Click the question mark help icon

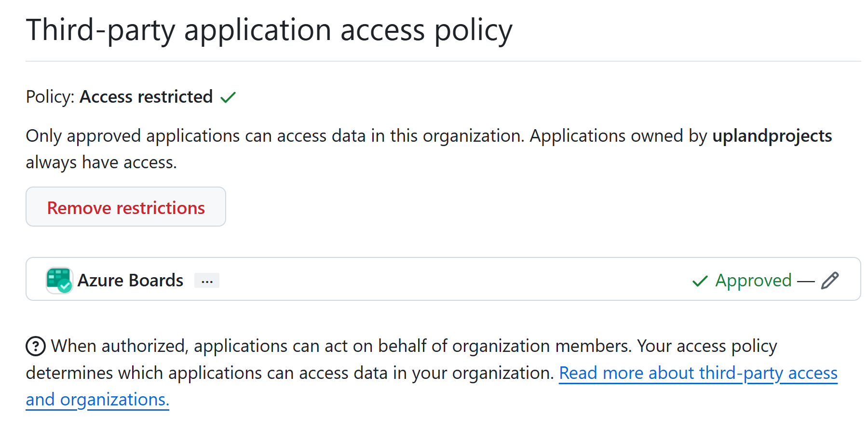pyautogui.click(x=36, y=346)
